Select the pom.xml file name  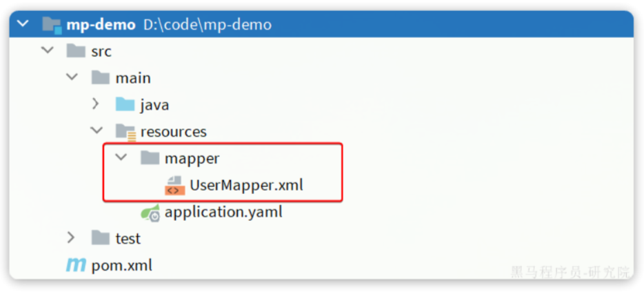pyautogui.click(x=121, y=265)
